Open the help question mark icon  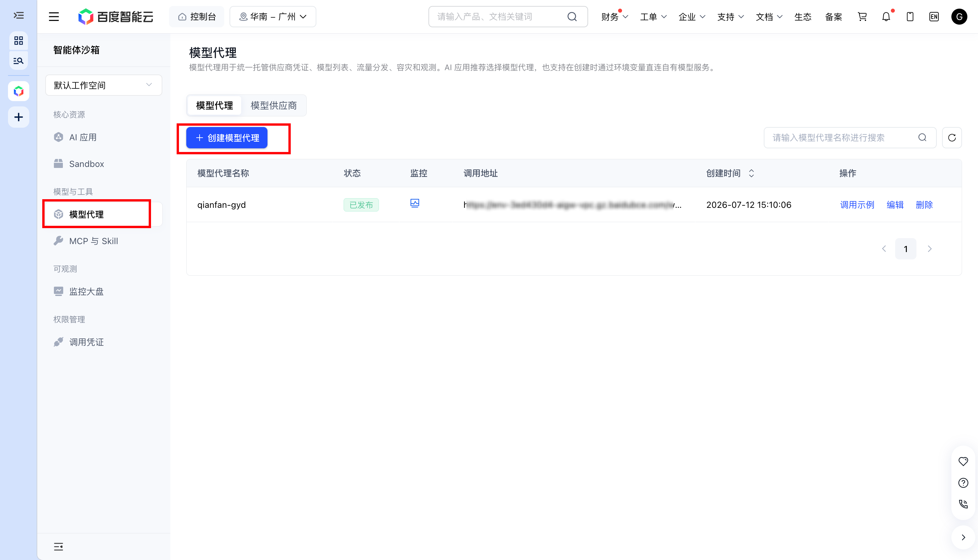click(963, 483)
